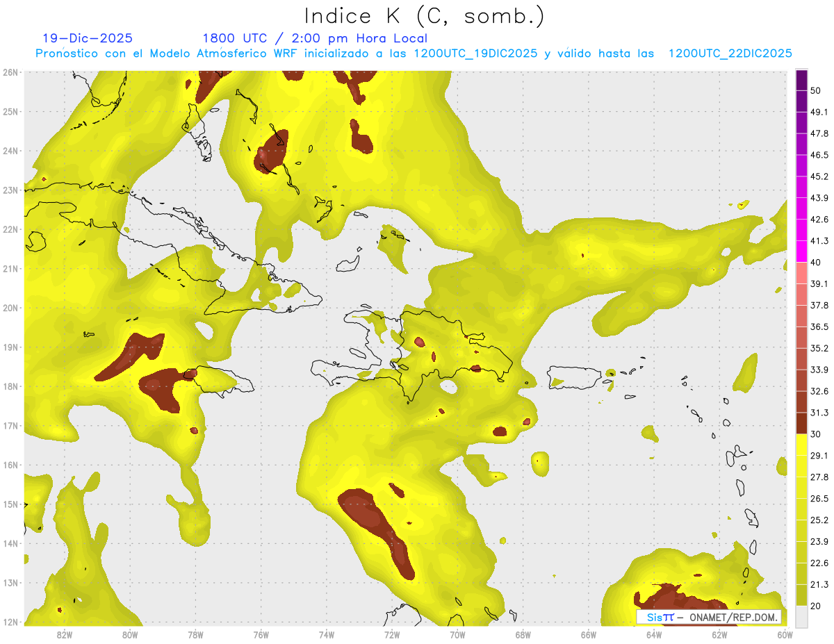Click legend value '32.6'
This screenshot has height=644, width=834.
(819, 391)
